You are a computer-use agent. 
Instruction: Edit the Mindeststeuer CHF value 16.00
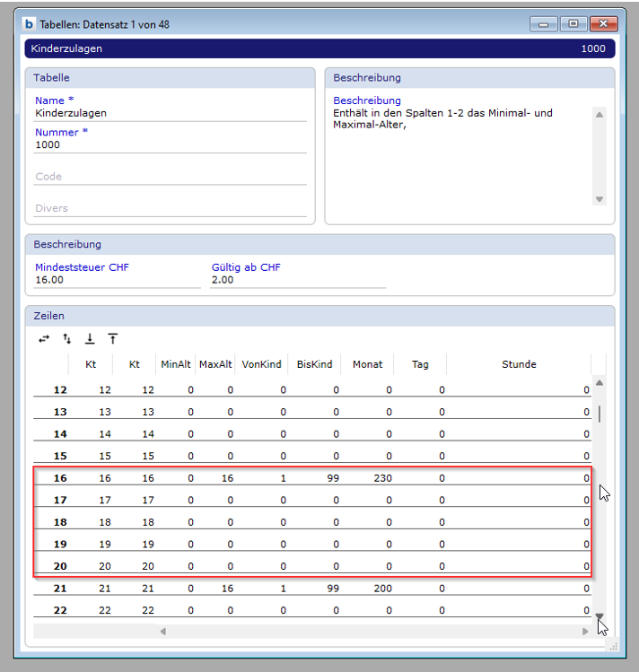(x=116, y=280)
